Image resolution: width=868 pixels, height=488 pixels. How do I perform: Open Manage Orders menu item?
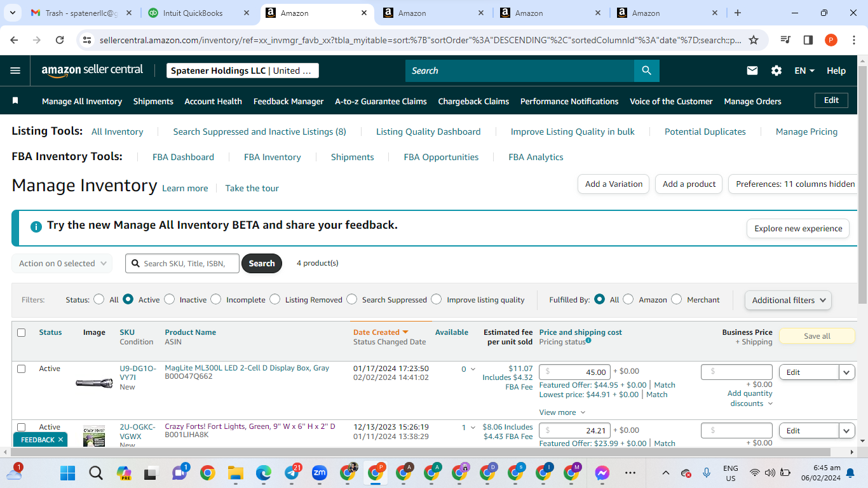(752, 101)
